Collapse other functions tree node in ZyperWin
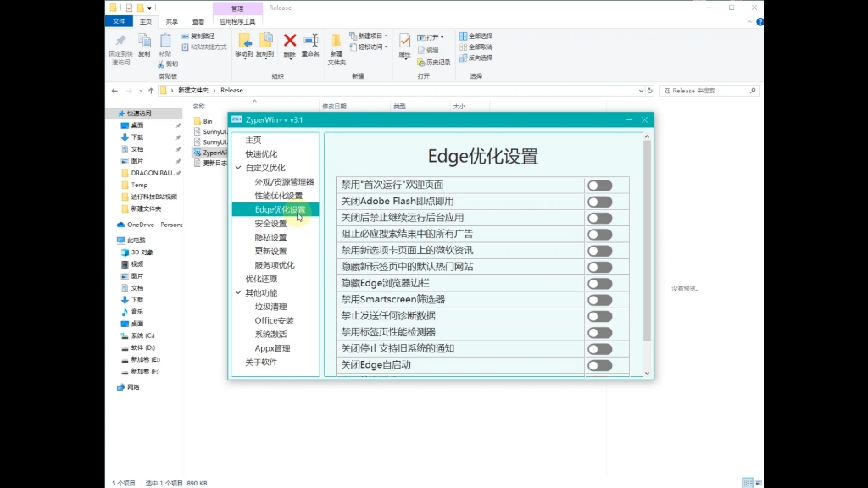 click(x=238, y=292)
